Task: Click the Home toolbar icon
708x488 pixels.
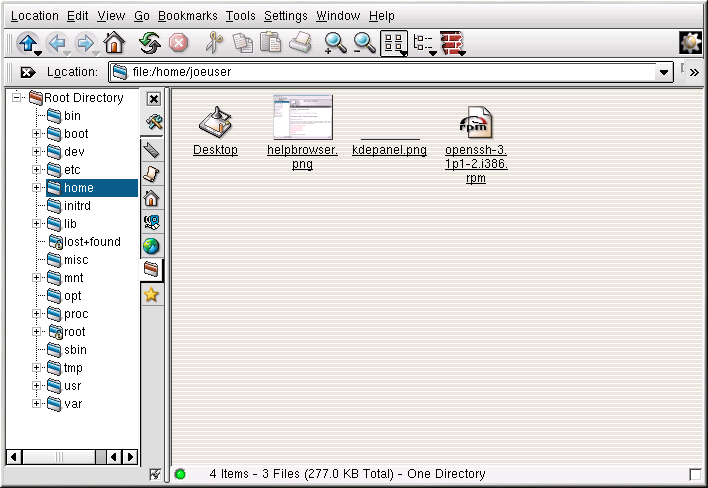Action: tap(114, 43)
